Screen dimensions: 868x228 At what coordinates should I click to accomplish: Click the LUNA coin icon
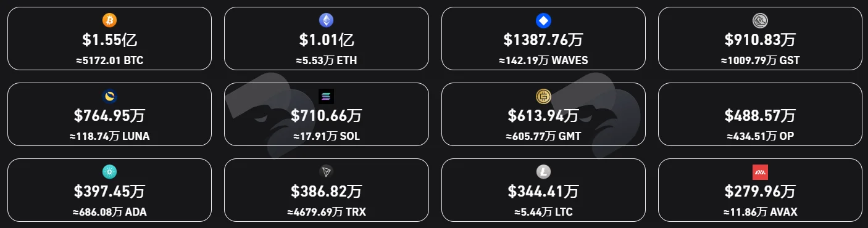pos(109,96)
